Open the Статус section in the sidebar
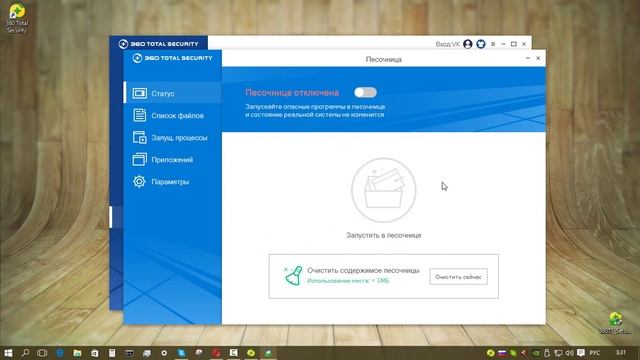The height and width of the screenshot is (360, 640). 173,93
